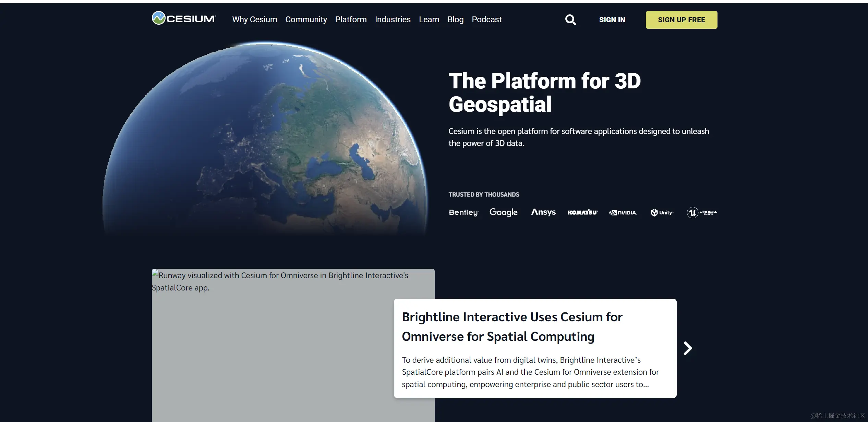This screenshot has height=422, width=868.
Task: Click the 'Cesium is the open platform' description
Action: (x=579, y=137)
